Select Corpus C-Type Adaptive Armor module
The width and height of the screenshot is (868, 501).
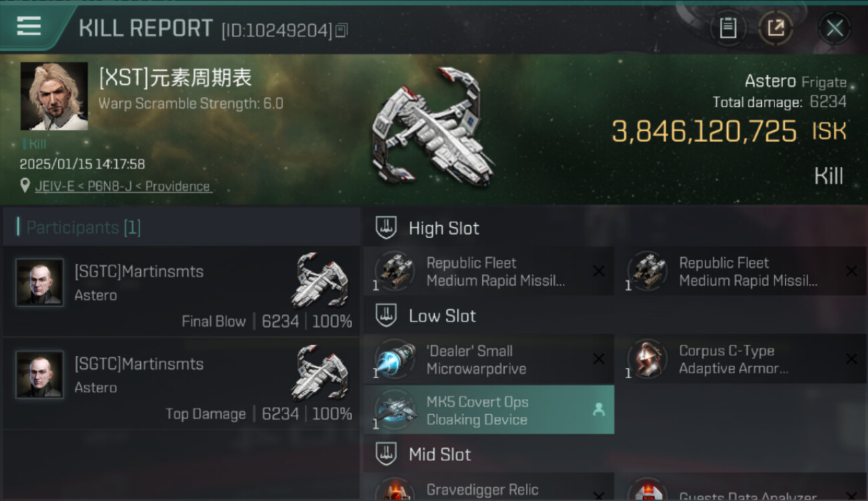tap(741, 359)
